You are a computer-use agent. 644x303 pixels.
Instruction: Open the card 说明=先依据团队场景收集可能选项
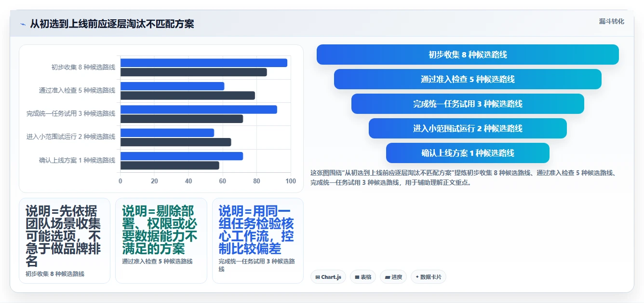[65, 241]
